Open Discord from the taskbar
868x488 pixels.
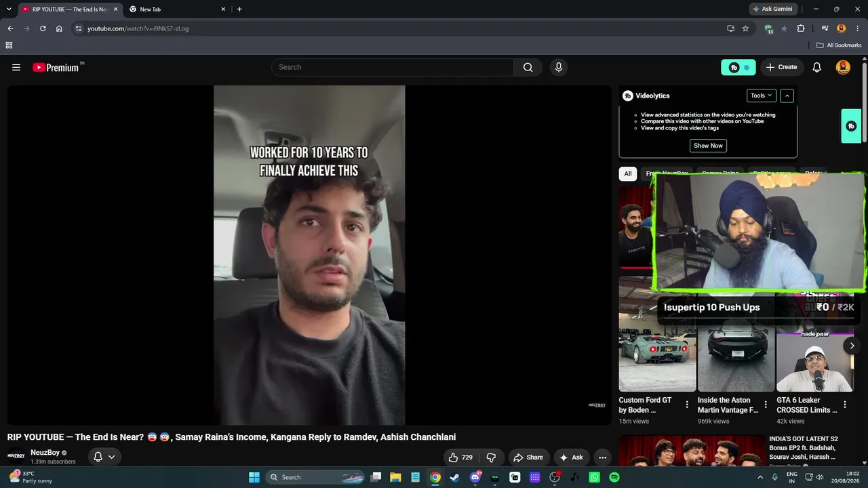click(x=475, y=477)
